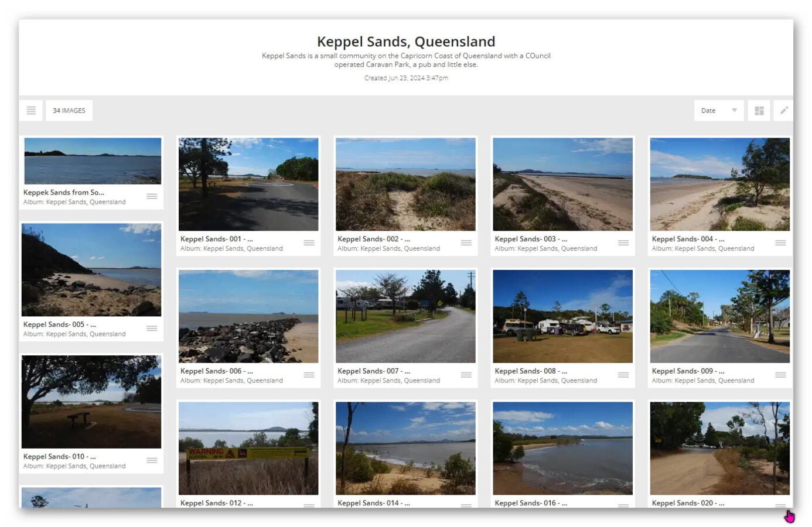The height and width of the screenshot is (527, 812).
Task: Click the 34 IMAGES count button
Action: point(69,111)
